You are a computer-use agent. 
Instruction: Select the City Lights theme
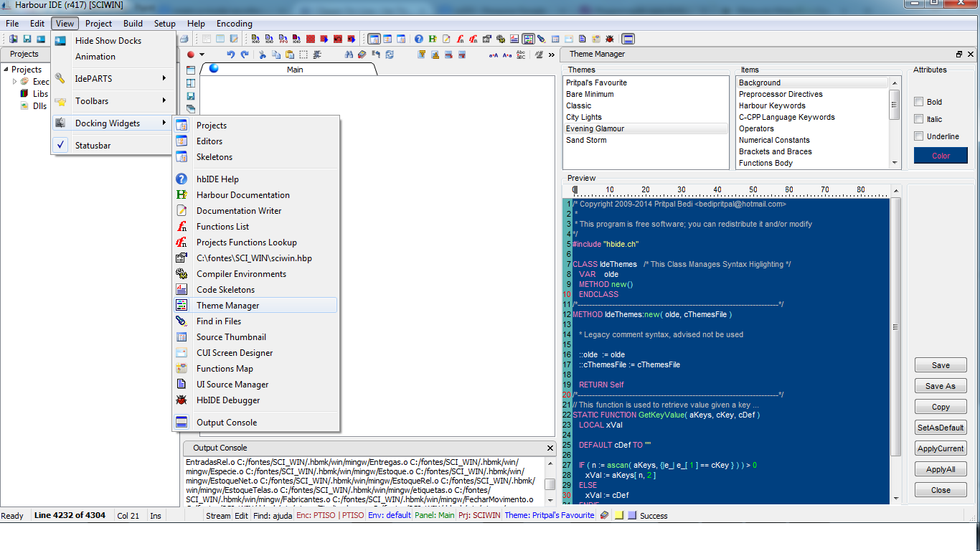[x=584, y=117]
